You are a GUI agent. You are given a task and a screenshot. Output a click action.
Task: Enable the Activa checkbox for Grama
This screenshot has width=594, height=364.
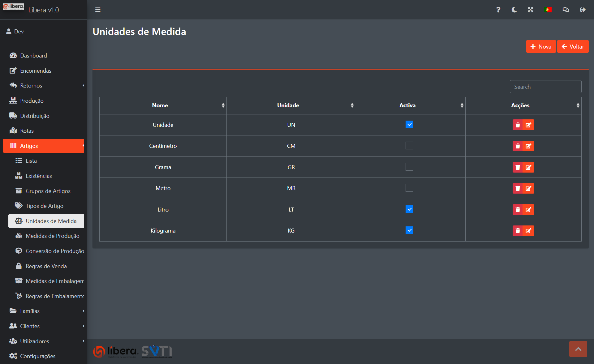tap(409, 167)
